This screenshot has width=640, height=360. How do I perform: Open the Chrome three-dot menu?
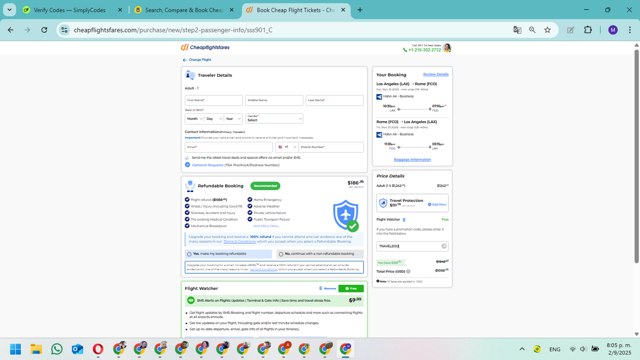(630, 30)
